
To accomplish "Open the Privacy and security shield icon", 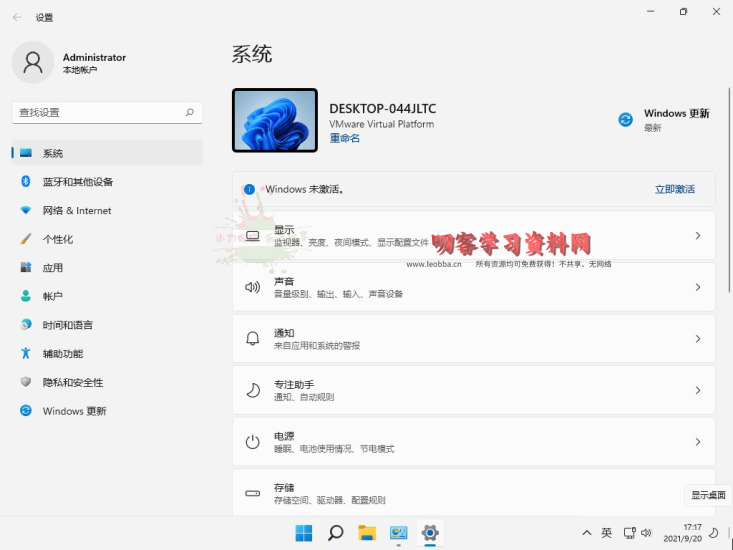I will (x=26, y=382).
